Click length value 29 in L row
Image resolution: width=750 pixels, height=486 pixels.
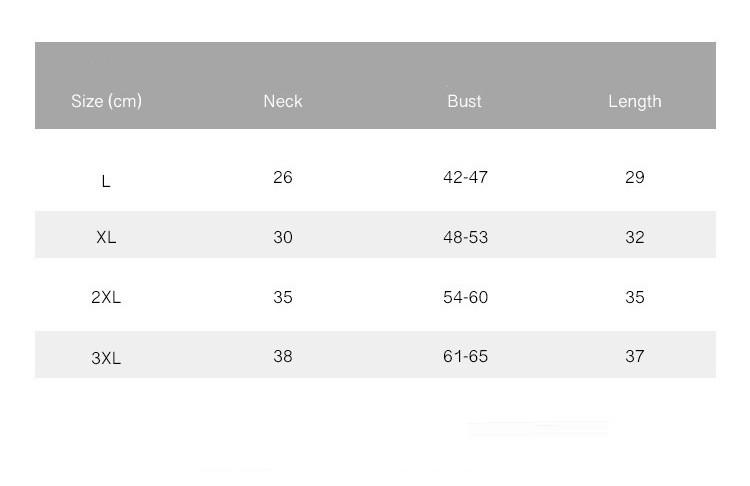(635, 177)
